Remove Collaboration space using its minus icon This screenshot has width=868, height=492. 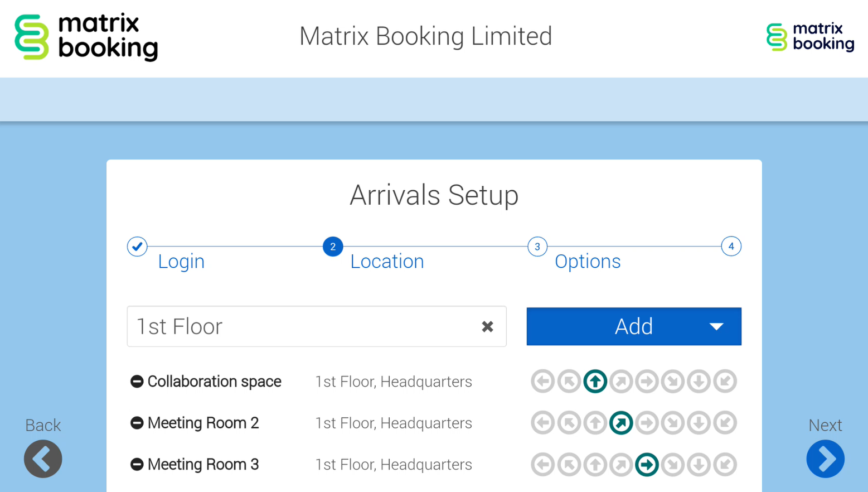tap(137, 382)
